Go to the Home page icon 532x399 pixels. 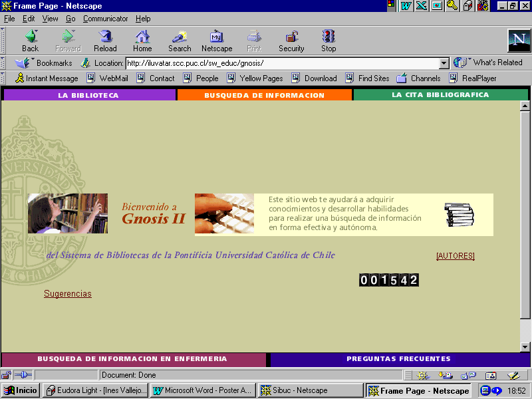tap(142, 37)
